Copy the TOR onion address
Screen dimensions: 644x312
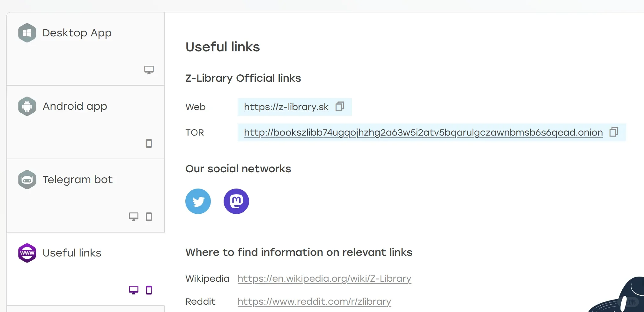click(x=614, y=132)
